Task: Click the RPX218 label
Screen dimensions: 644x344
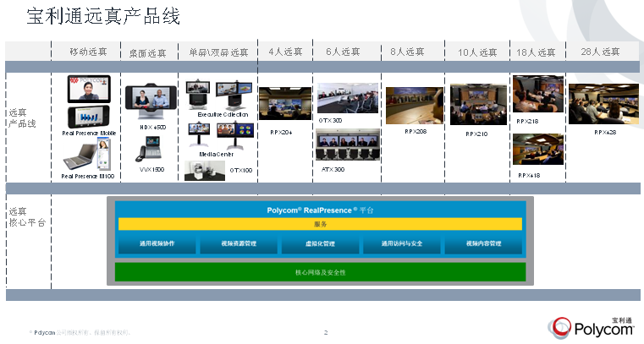Action: [x=527, y=122]
